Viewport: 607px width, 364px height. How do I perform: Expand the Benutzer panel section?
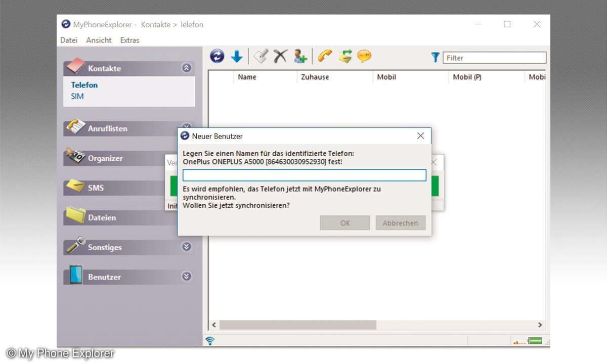point(187,277)
